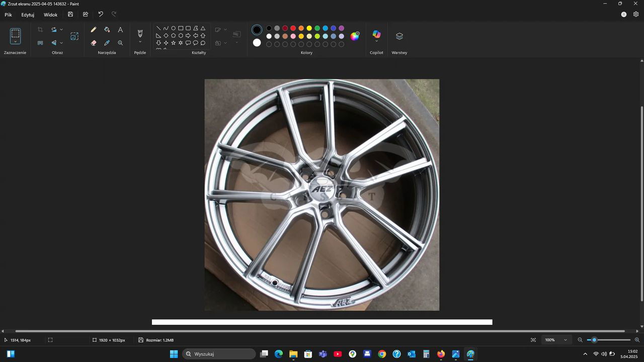
Task: Toggle the Warstwy layers panel
Action: coord(399,36)
